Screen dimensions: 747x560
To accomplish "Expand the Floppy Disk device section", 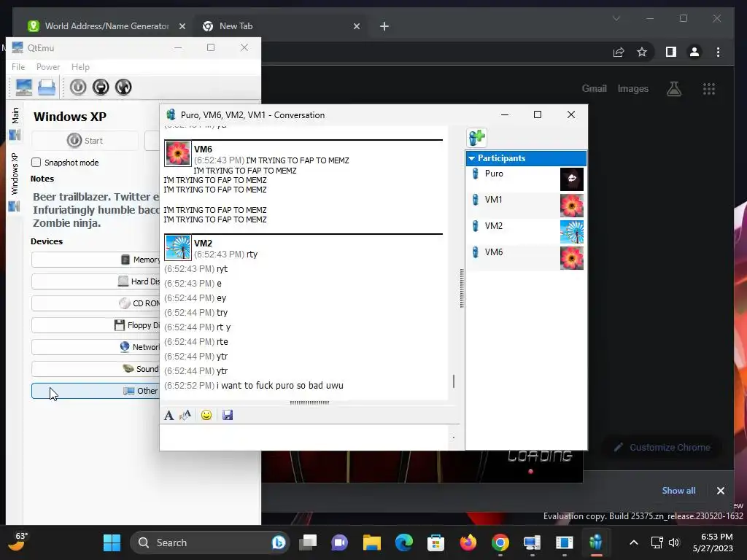I will pyautogui.click(x=96, y=325).
